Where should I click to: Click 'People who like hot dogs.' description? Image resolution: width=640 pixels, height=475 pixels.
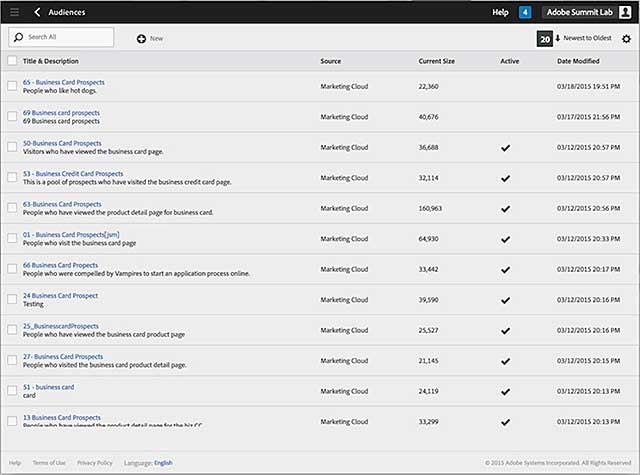[60, 91]
